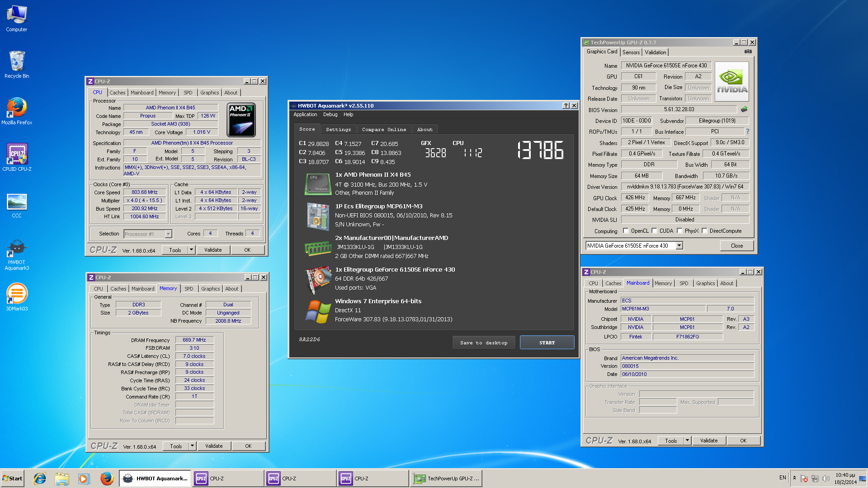This screenshot has height=488, width=868.
Task: Click the Bus Interface question mark icon
Action: 748,131
